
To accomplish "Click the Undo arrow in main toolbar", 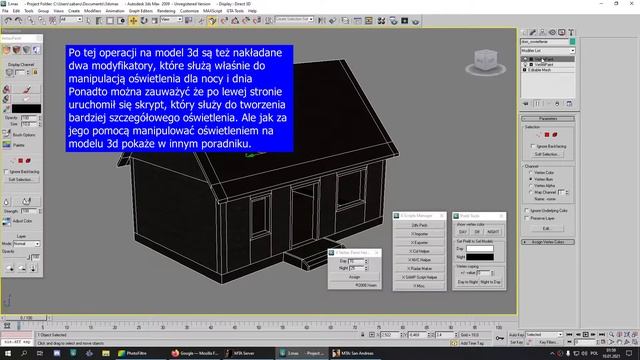I will [x=8, y=20].
